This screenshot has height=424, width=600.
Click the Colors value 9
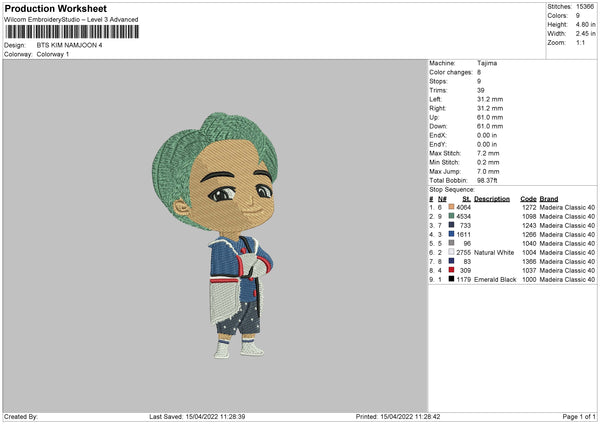578,16
